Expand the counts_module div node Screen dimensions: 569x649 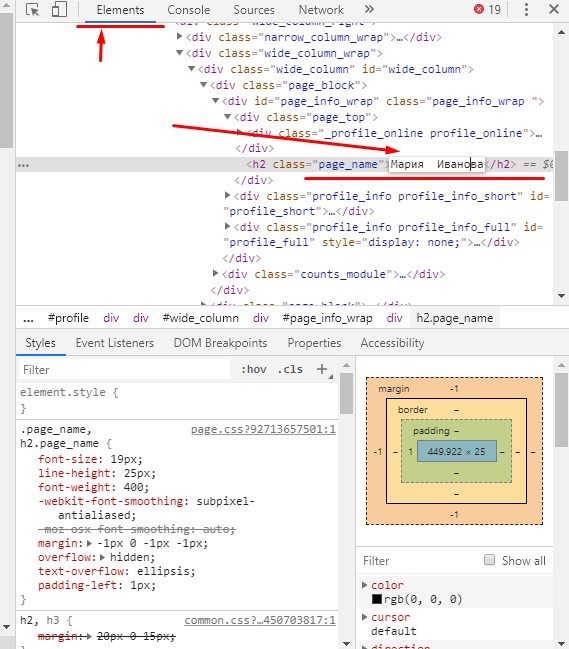215,273
